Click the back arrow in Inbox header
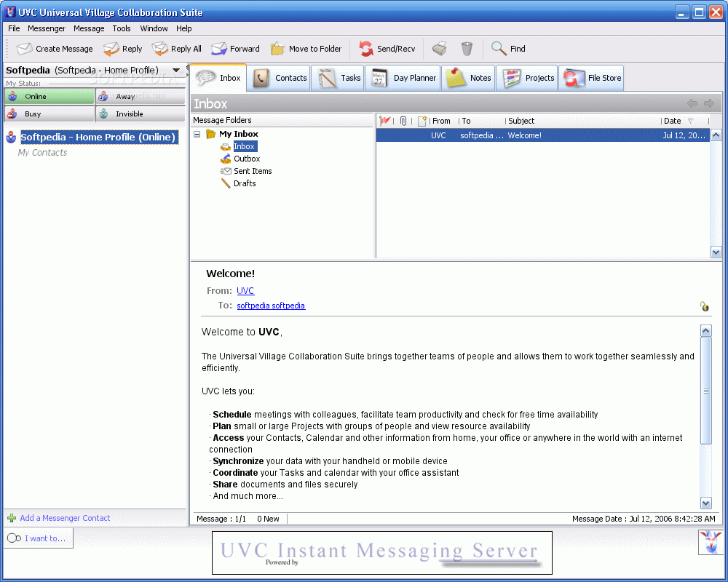728x582 pixels. point(692,103)
